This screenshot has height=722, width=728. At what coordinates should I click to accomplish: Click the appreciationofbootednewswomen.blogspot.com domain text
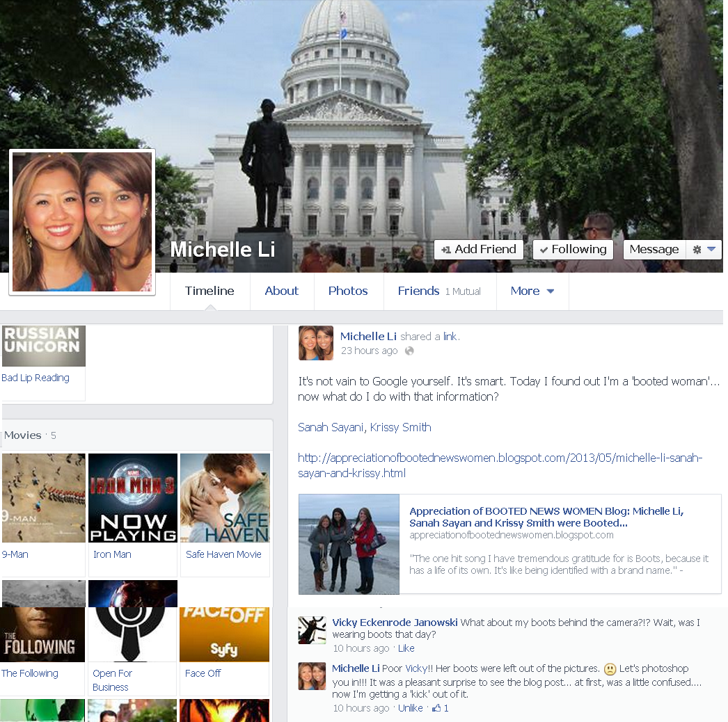tap(511, 535)
